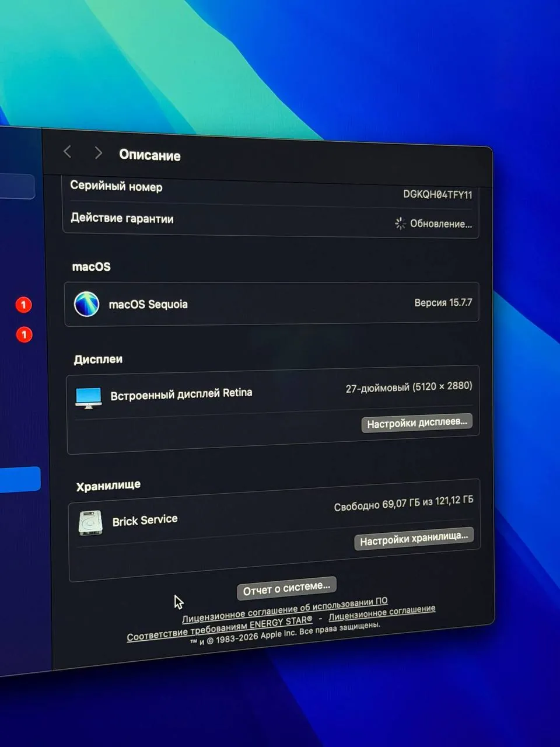Click Свободно 69,07 ГБ из 121,12 ГБ
The width and height of the screenshot is (560, 747).
(x=404, y=503)
